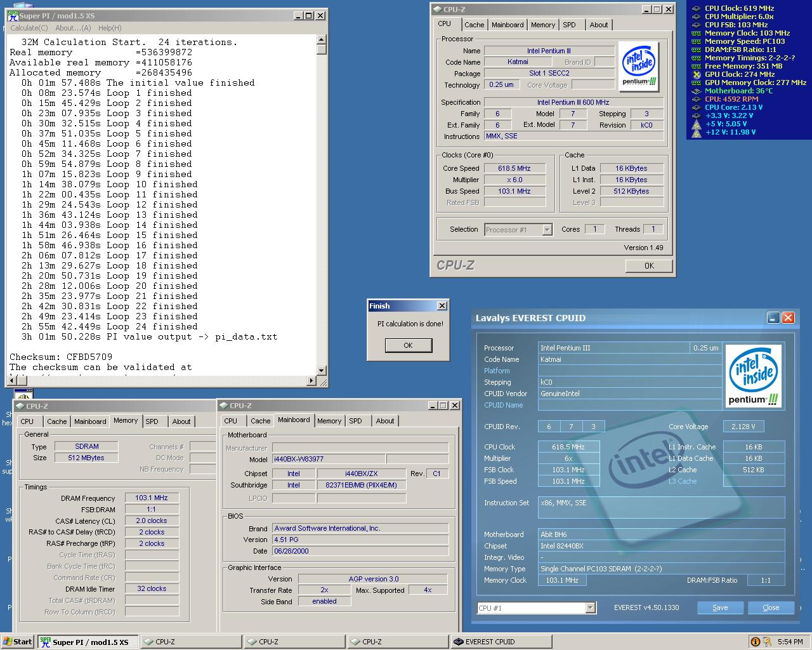Switch to Mainboard tab in top CPU-Z window
Image resolution: width=812 pixels, height=650 pixels.
pos(507,25)
